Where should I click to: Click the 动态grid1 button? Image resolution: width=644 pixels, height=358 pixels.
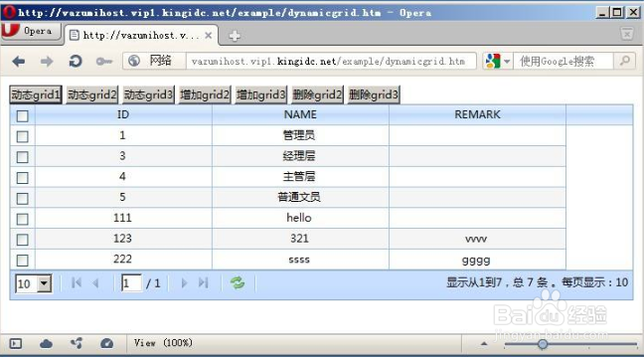[36, 94]
